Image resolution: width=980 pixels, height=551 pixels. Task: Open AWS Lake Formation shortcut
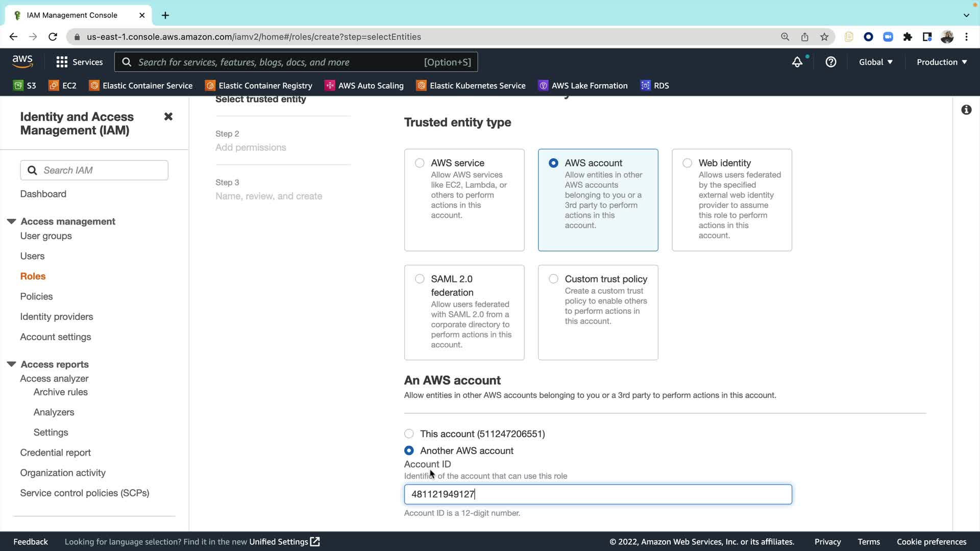(x=583, y=86)
